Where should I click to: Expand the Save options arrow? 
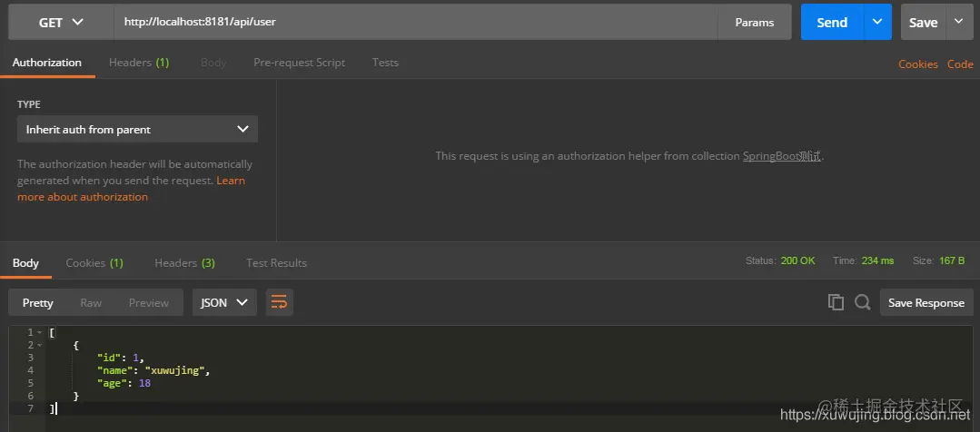tap(959, 22)
